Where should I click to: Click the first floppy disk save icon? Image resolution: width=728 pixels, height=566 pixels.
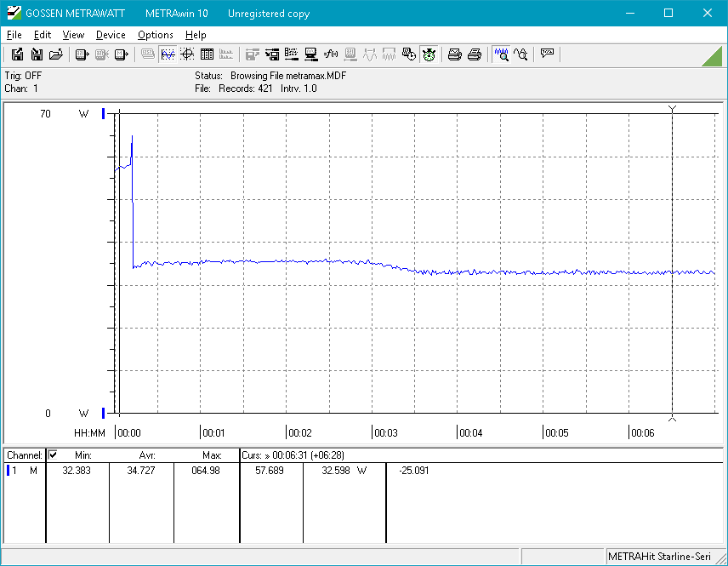[17, 54]
